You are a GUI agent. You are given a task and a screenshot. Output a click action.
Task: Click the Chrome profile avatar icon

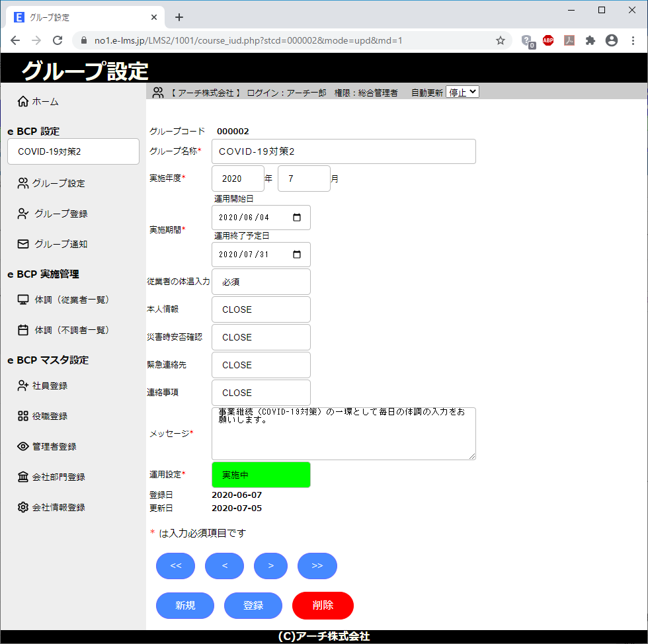coord(612,40)
